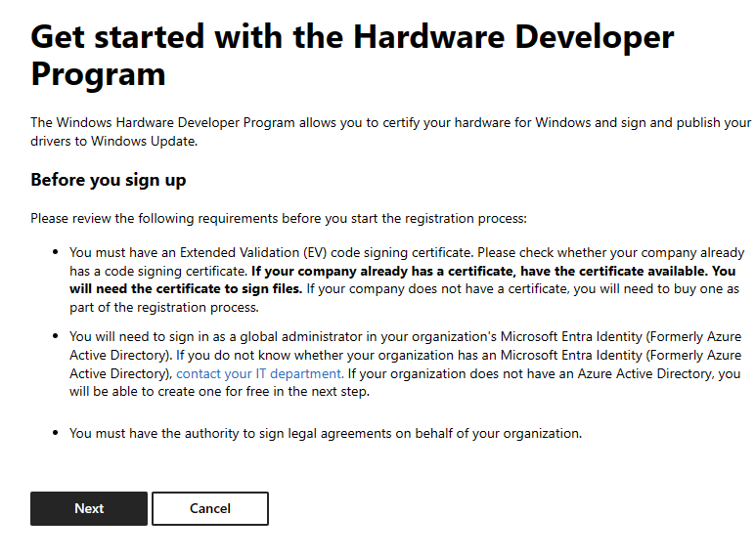
Task: Click the Before you sign up heading
Action: coord(108,180)
